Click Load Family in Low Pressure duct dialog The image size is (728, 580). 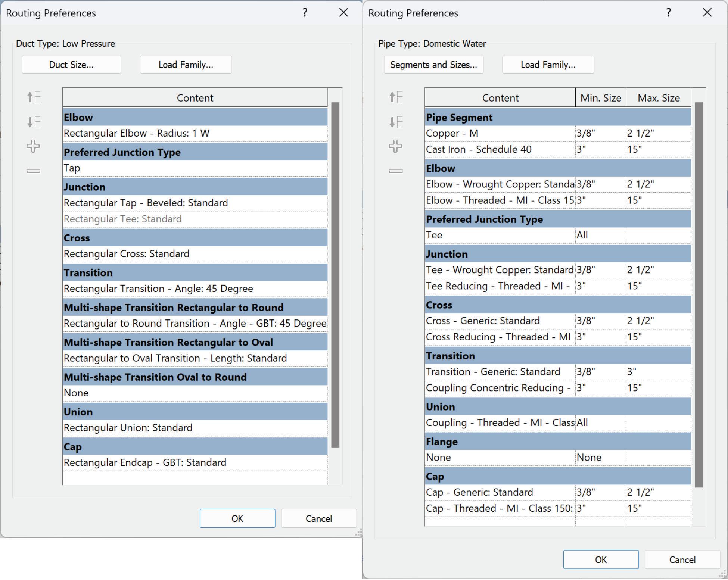(x=186, y=65)
